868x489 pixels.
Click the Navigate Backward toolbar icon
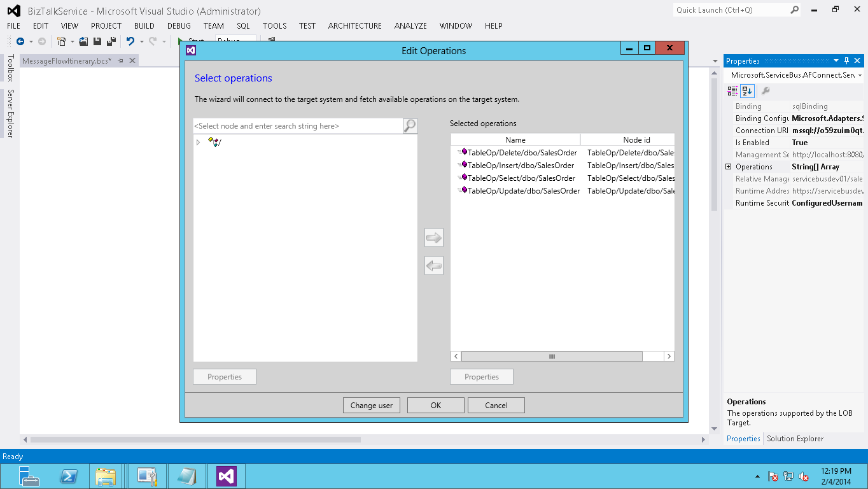tap(20, 41)
